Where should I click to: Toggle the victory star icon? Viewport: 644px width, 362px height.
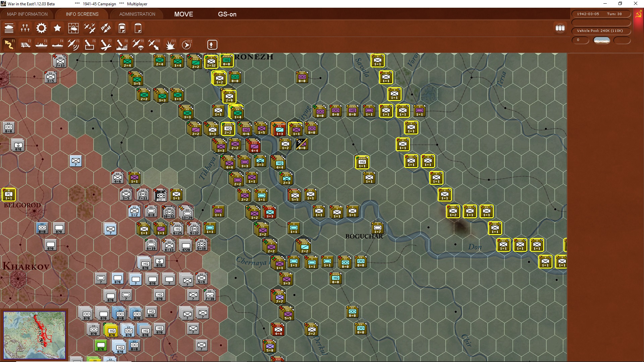click(x=57, y=28)
